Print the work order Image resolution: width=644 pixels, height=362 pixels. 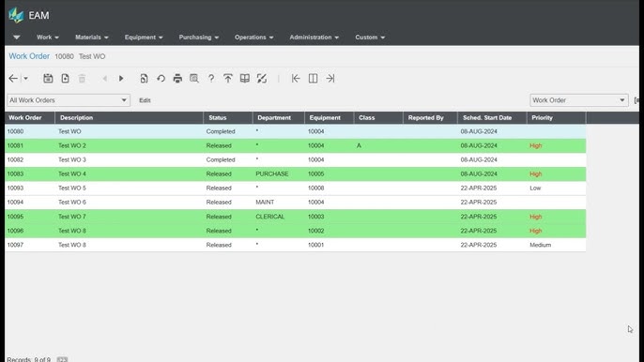[x=177, y=79]
